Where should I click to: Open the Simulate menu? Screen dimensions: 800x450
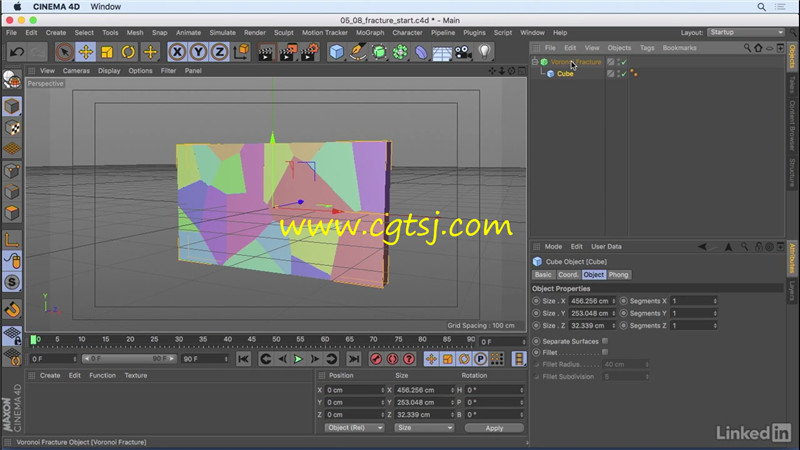(222, 33)
